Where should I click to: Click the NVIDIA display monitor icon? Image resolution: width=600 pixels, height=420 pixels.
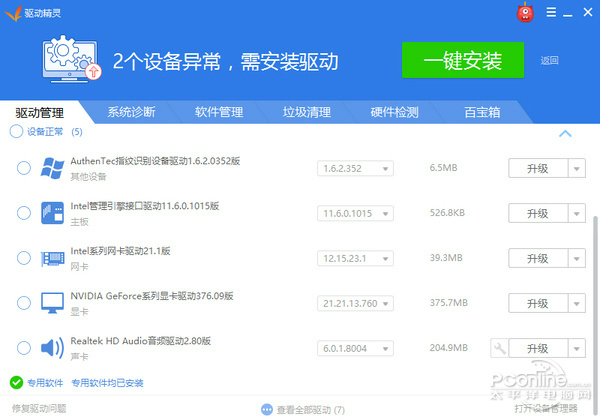coord(52,303)
